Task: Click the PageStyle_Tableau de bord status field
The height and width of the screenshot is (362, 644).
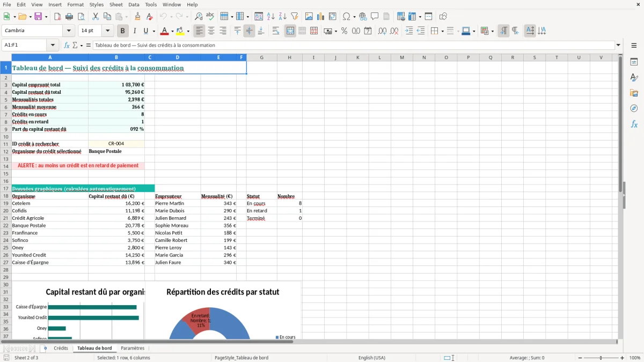Action: (241, 358)
